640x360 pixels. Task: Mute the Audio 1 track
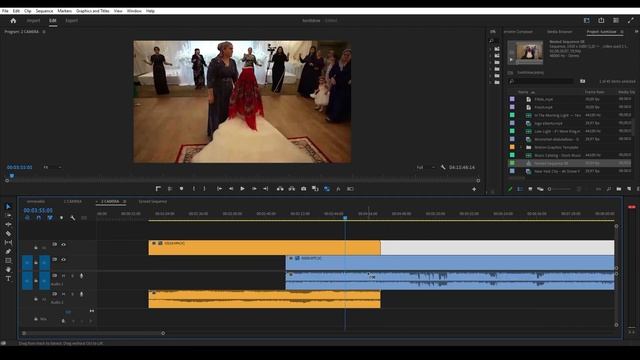[x=63, y=276]
